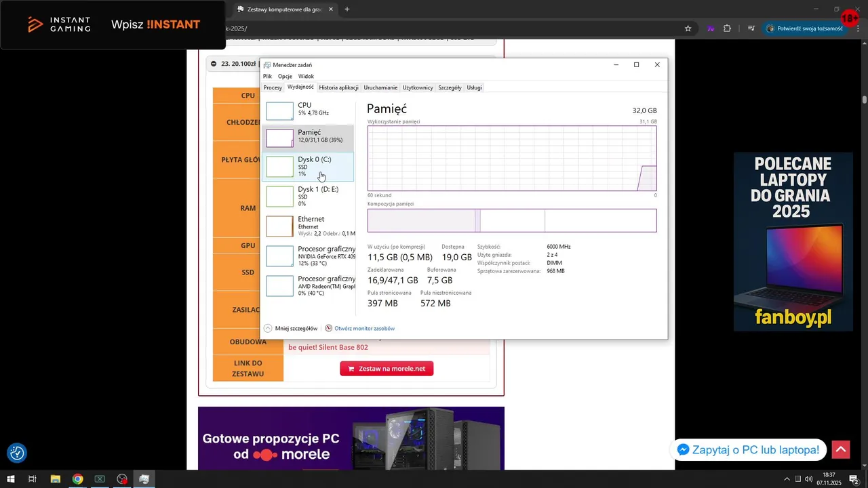868x488 pixels.
Task: Select Pamięć memory entry in sidebar
Action: click(x=308, y=138)
